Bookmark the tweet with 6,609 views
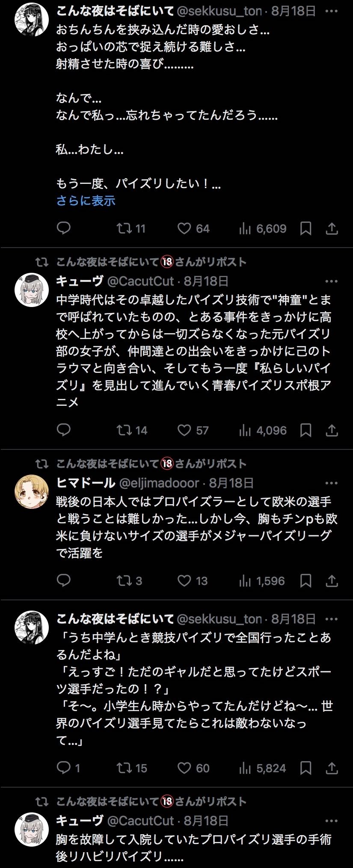Viewport: 353px width, 868px height. coord(306,229)
